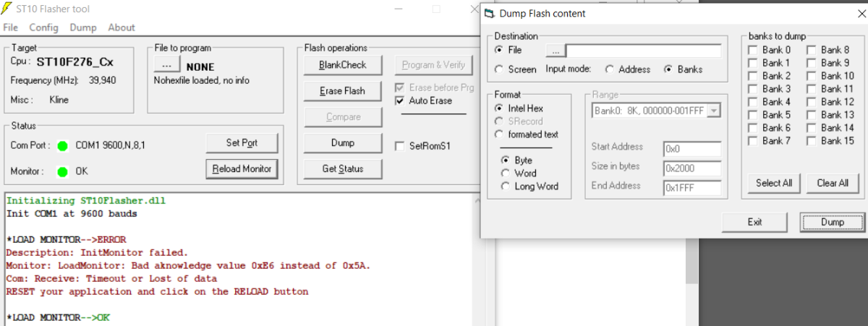Click the disabled Compare button
Viewport: 868px width, 326px height.
pos(343,117)
